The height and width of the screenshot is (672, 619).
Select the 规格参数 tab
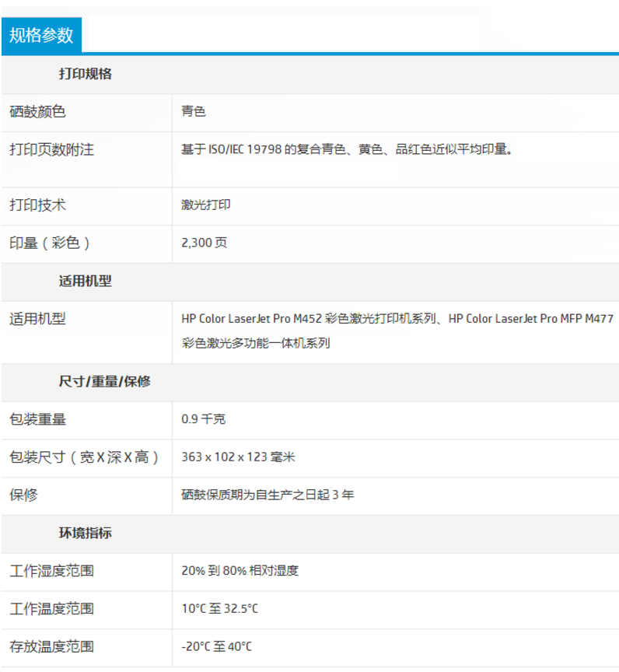tap(41, 36)
